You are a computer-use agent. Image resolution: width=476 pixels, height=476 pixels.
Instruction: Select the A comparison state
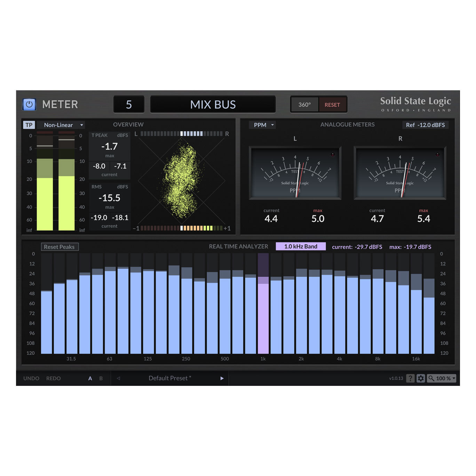click(90, 378)
